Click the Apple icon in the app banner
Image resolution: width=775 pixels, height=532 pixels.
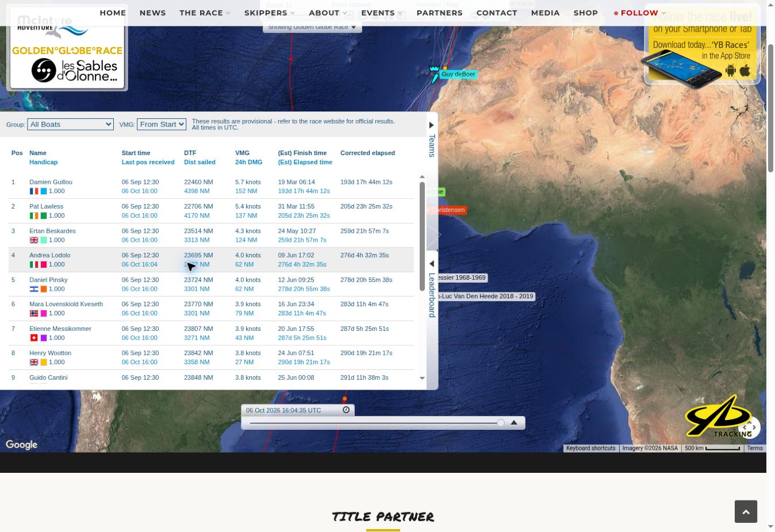coord(745,71)
